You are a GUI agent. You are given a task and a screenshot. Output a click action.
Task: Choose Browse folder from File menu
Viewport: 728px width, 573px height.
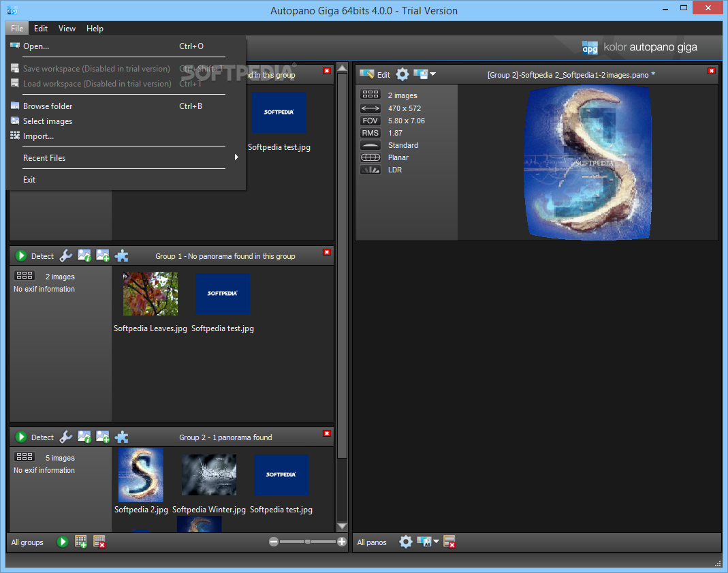(125, 106)
